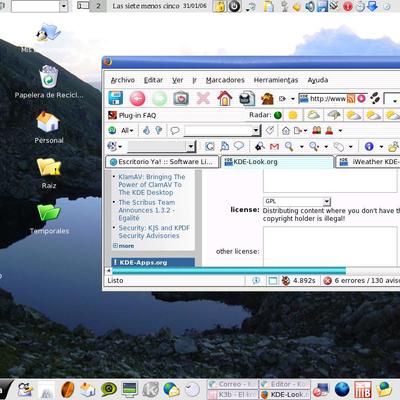Expand the arrow beside the blue info icon

[x=381, y=147]
